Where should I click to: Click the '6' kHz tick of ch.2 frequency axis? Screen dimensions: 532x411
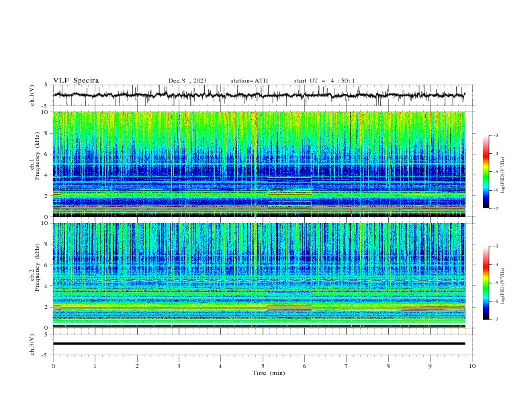click(46, 265)
